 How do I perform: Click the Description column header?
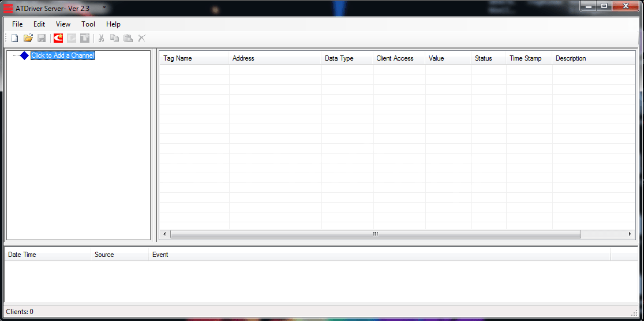[594, 58]
